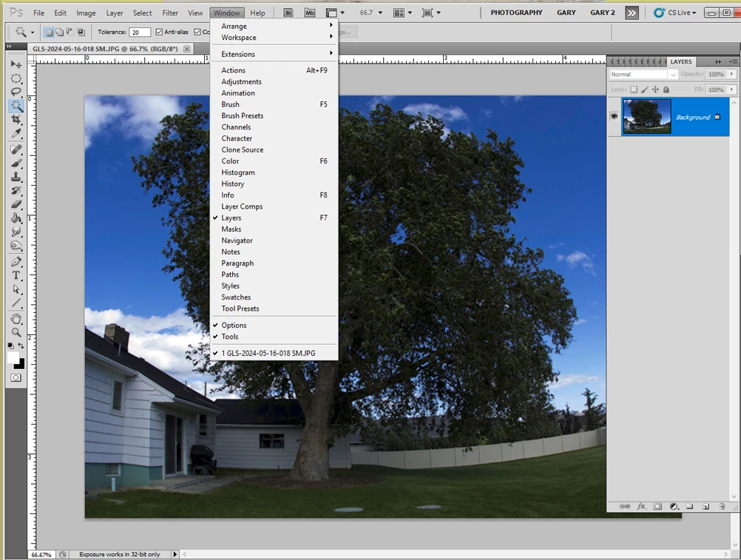Hide the Background layer eye icon
The height and width of the screenshot is (560, 741).
tap(614, 116)
